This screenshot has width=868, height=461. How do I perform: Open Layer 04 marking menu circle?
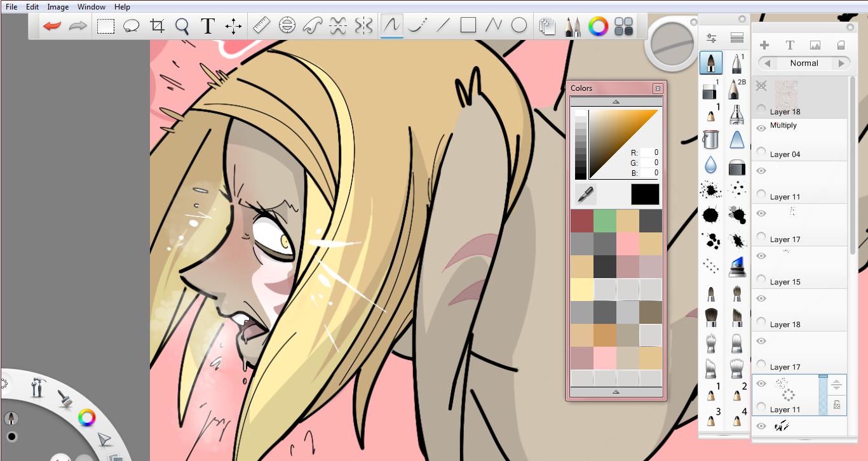(x=761, y=151)
